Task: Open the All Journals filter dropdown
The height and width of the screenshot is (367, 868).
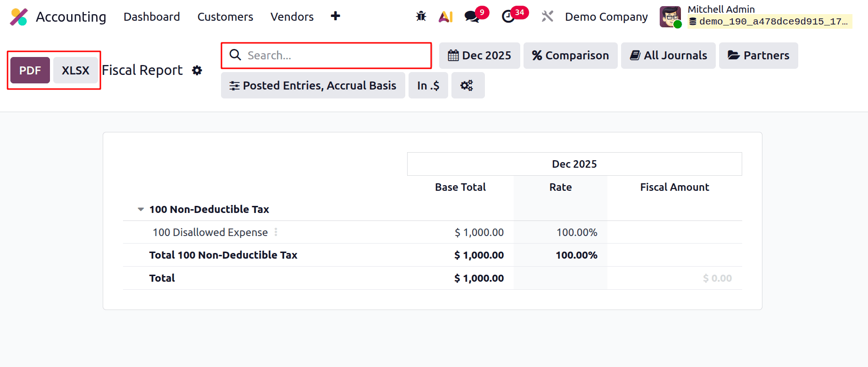Action: pyautogui.click(x=668, y=56)
